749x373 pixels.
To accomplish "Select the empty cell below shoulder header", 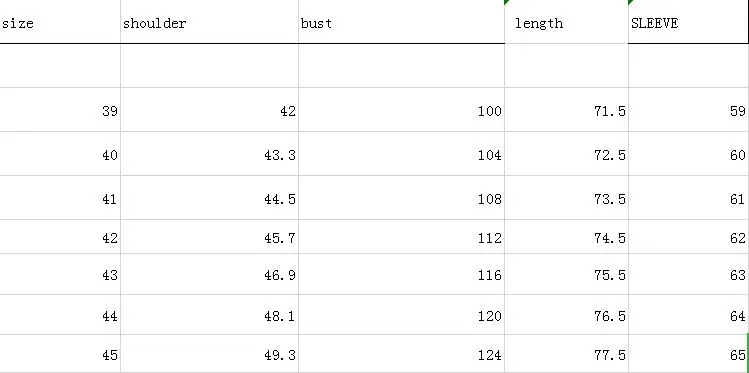I will coord(209,65).
